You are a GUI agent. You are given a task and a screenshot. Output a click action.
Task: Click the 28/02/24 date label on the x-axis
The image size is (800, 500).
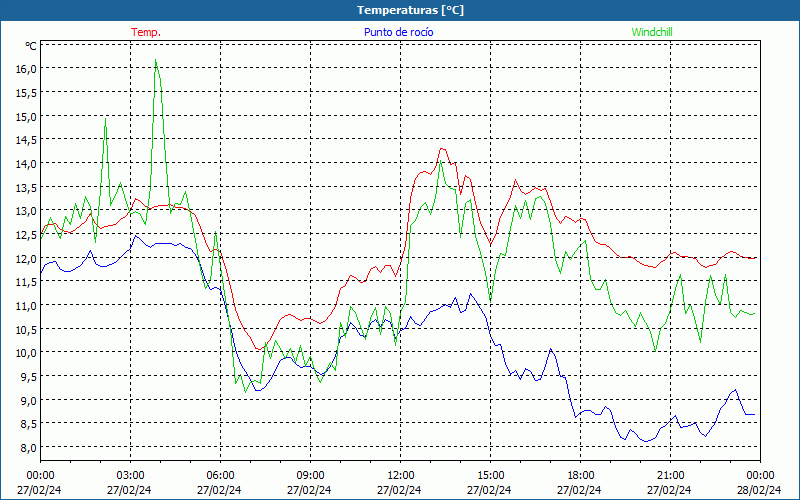click(759, 490)
